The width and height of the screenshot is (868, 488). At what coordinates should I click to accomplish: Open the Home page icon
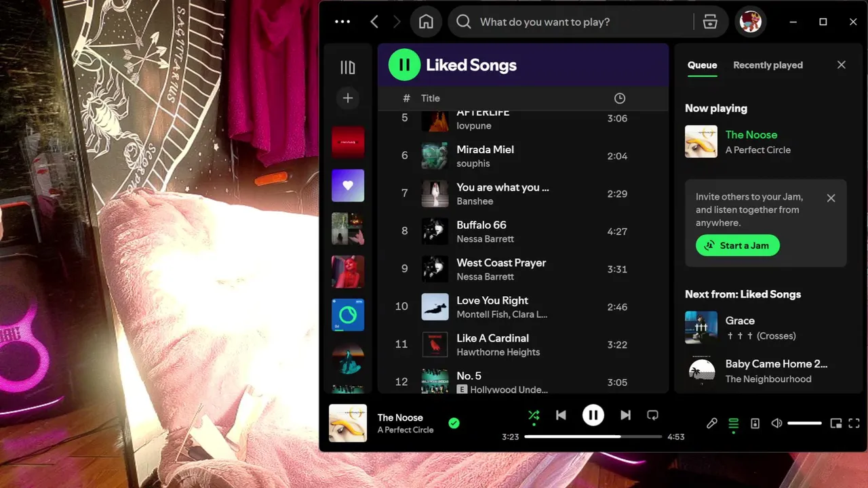tap(426, 22)
